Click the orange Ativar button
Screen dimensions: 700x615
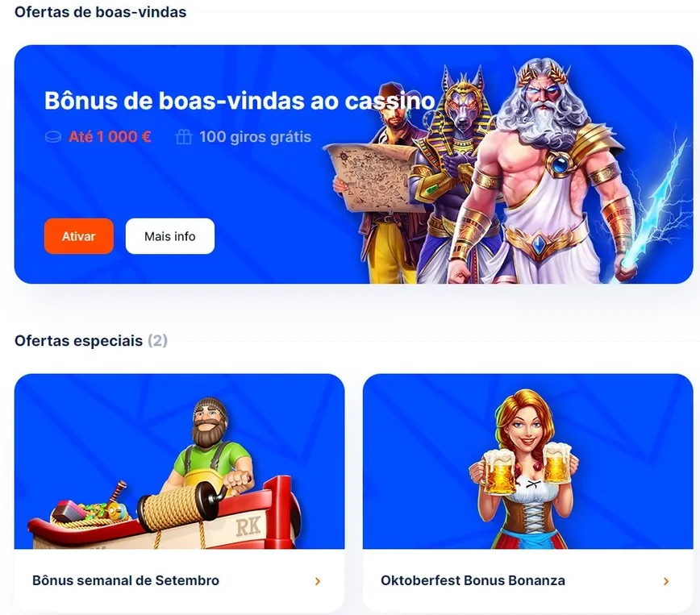(78, 236)
